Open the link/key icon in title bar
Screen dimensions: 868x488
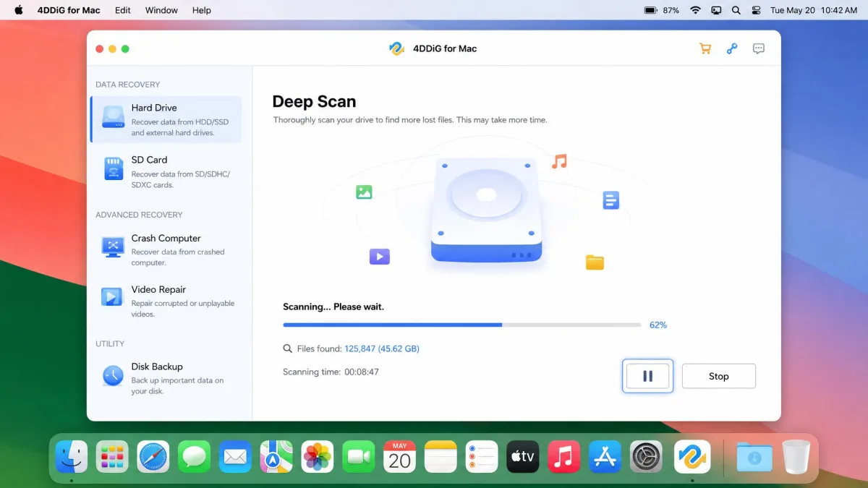732,48
